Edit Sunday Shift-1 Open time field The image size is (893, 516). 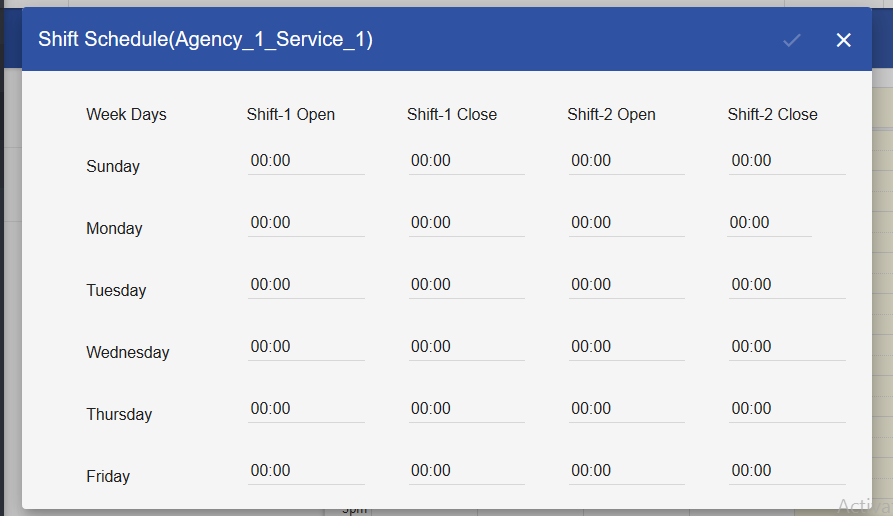click(x=306, y=161)
